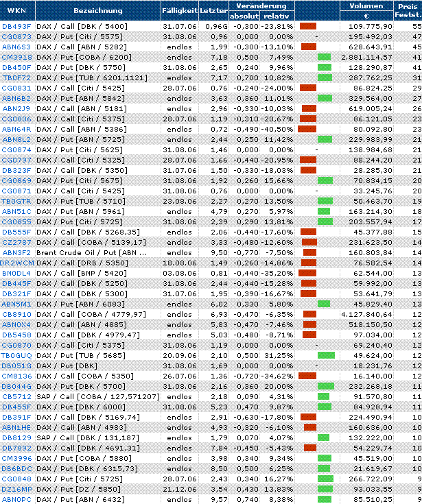Click the absolute change 0,740
This screenshot has width=422, height=504.
tap(248, 499)
